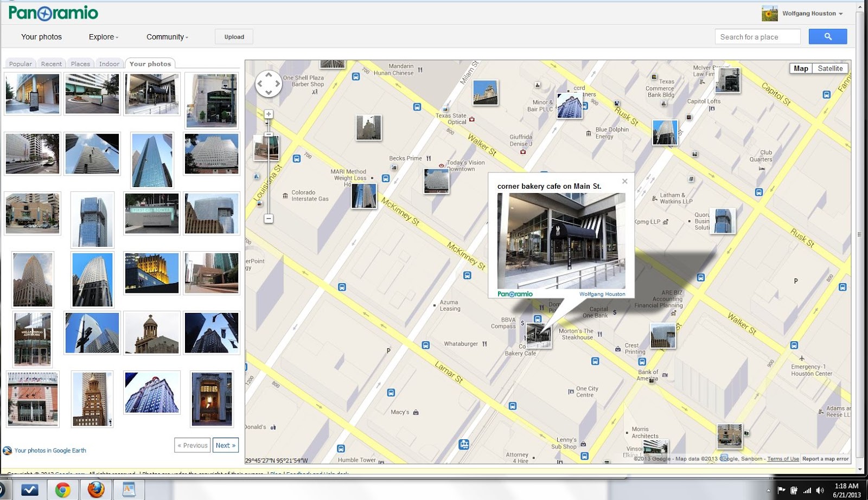Open the First City Tower sign thumbnail
This screenshot has width=868, height=500.
(152, 214)
